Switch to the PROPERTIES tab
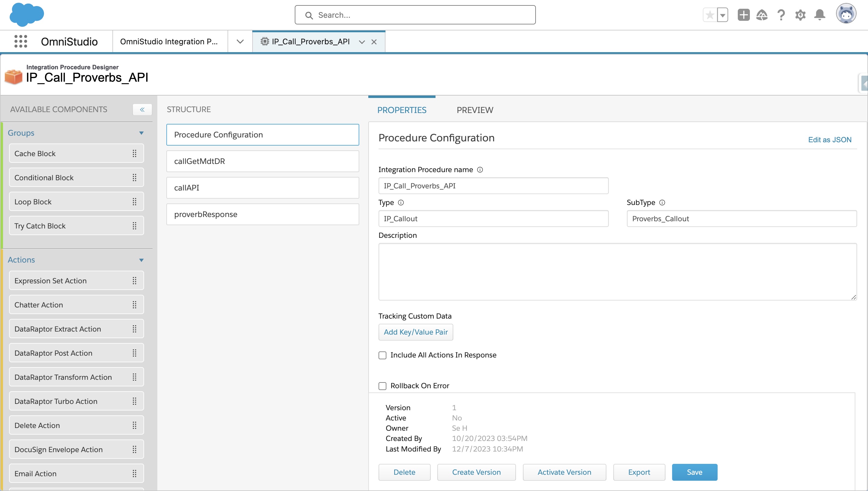 click(x=402, y=110)
